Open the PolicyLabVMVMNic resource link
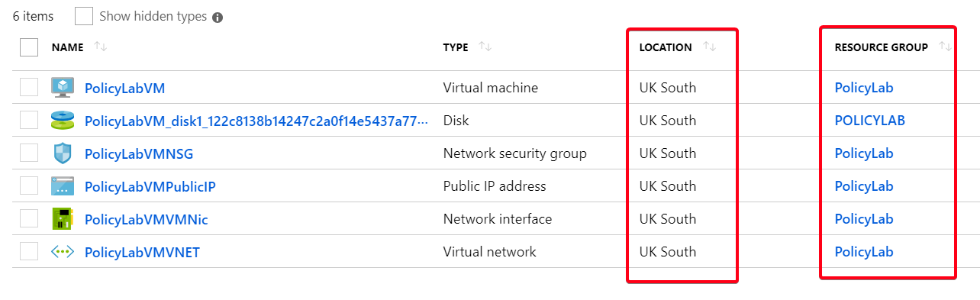Viewport: 980px width, 300px height. pos(146,220)
